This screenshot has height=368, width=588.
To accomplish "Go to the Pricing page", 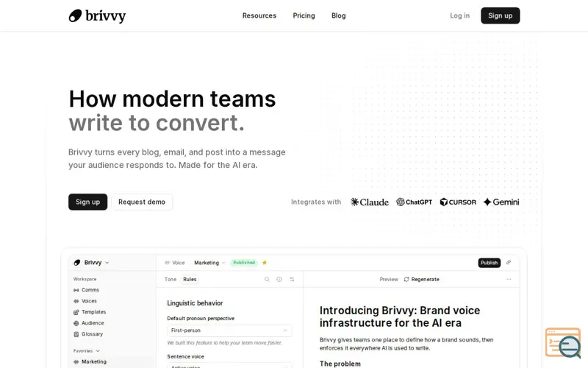I will click(304, 15).
